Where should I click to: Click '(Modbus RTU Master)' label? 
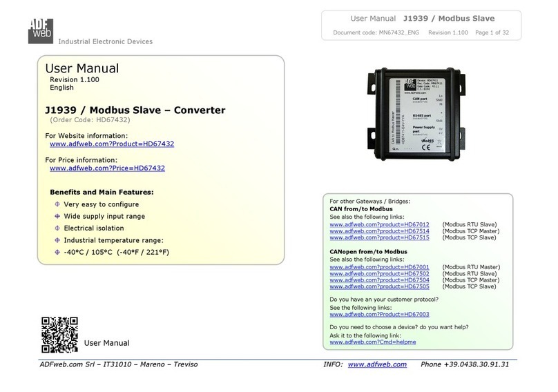(471, 267)
